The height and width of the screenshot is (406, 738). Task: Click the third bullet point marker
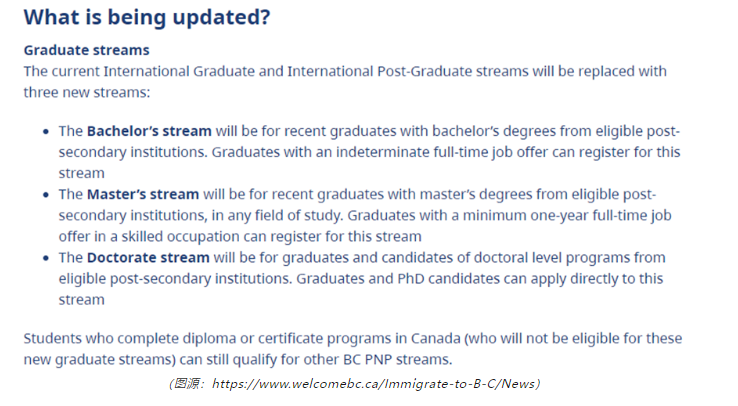[x=46, y=258]
